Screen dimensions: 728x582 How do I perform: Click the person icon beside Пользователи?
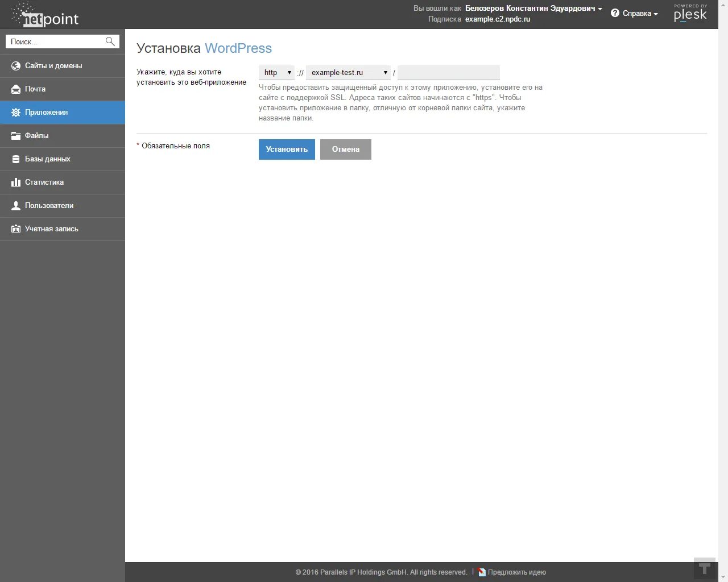pyautogui.click(x=16, y=206)
